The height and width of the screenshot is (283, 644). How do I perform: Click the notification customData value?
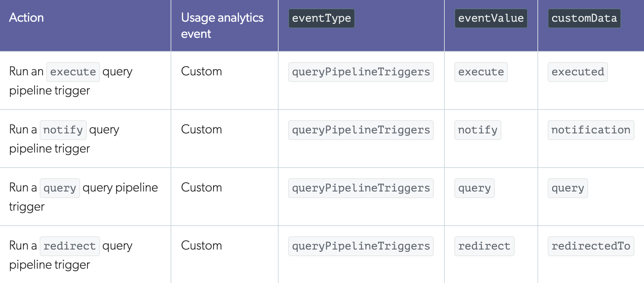click(591, 130)
